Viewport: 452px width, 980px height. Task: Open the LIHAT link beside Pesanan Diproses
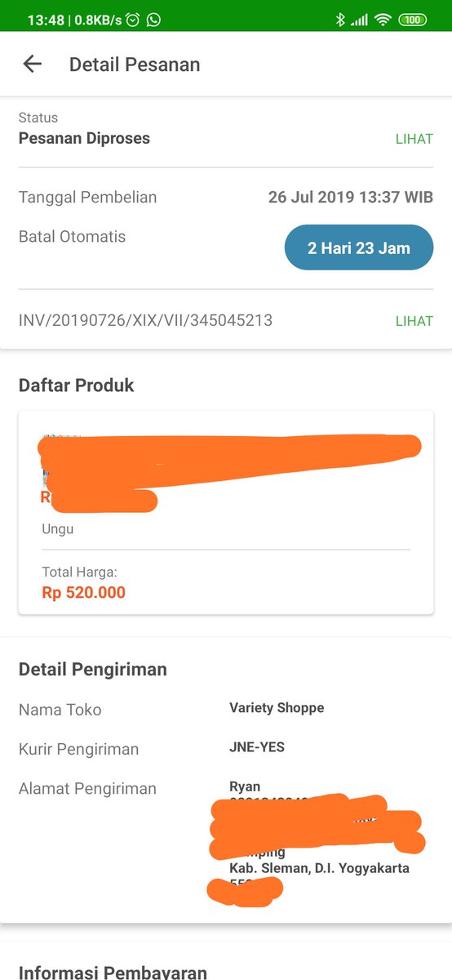(414, 139)
